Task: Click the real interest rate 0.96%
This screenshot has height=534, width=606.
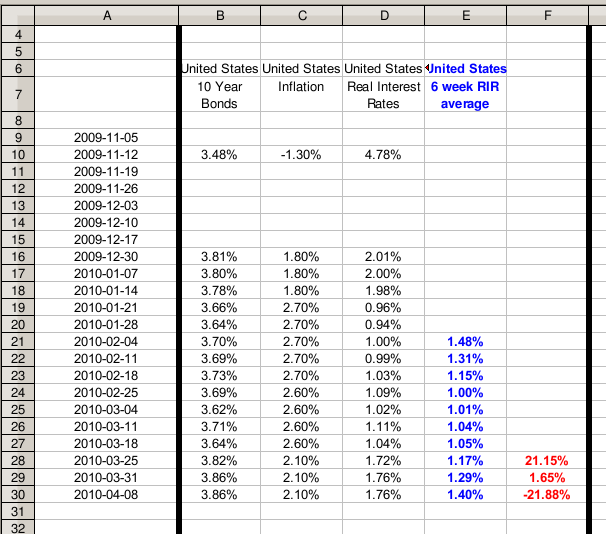Action: coord(383,308)
